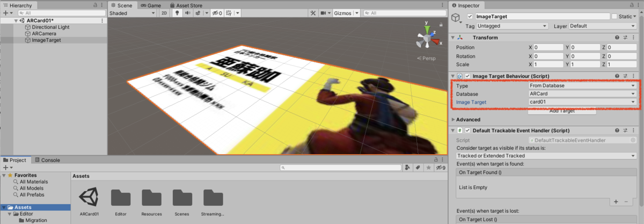Toggle 2D view mode in Scene

(164, 13)
